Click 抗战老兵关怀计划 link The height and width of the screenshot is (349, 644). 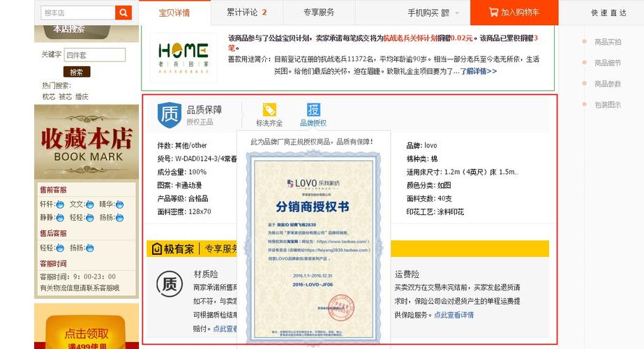[410, 38]
